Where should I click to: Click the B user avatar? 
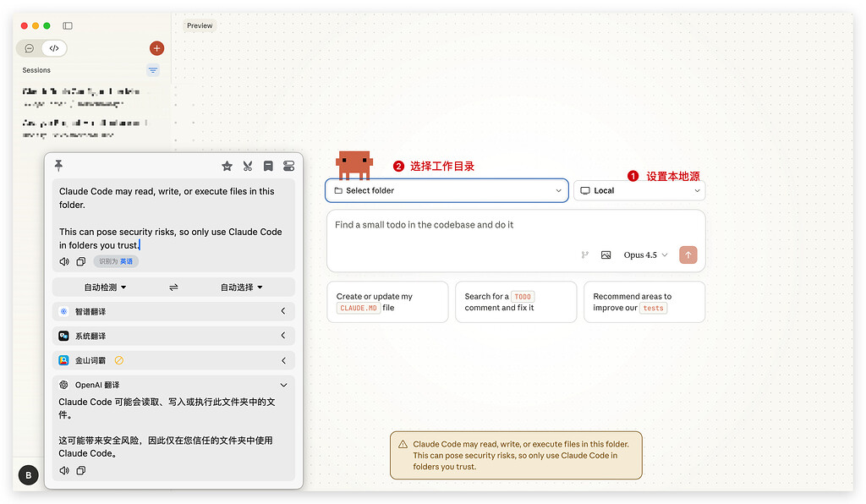point(29,474)
